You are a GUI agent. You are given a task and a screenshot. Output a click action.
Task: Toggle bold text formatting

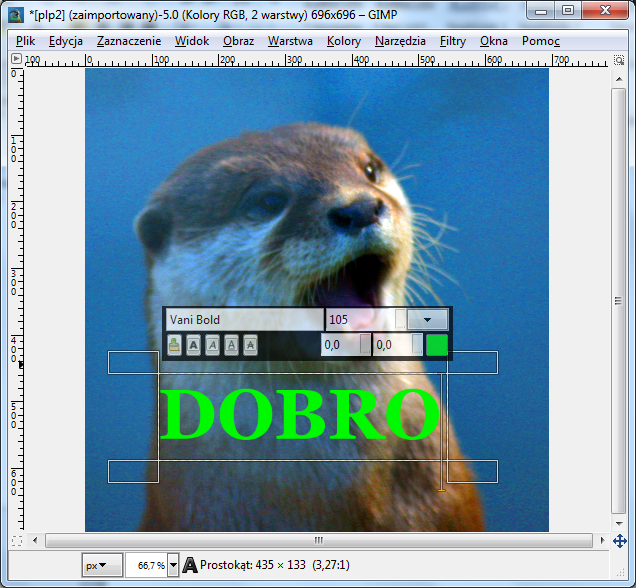point(193,346)
